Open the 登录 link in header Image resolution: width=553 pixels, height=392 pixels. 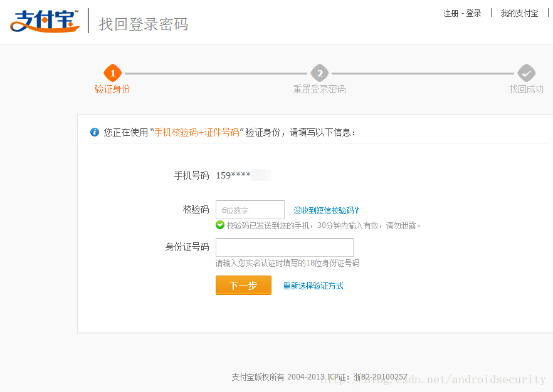point(473,13)
